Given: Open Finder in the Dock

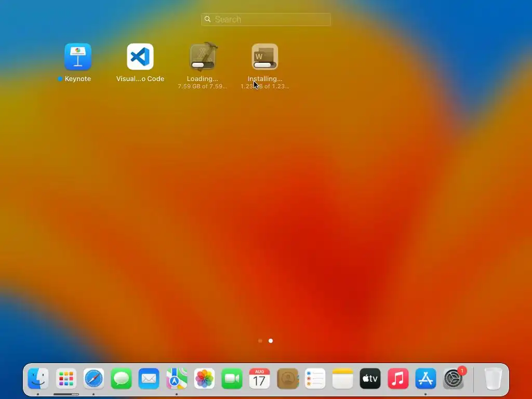Looking at the screenshot, I should coord(38,378).
